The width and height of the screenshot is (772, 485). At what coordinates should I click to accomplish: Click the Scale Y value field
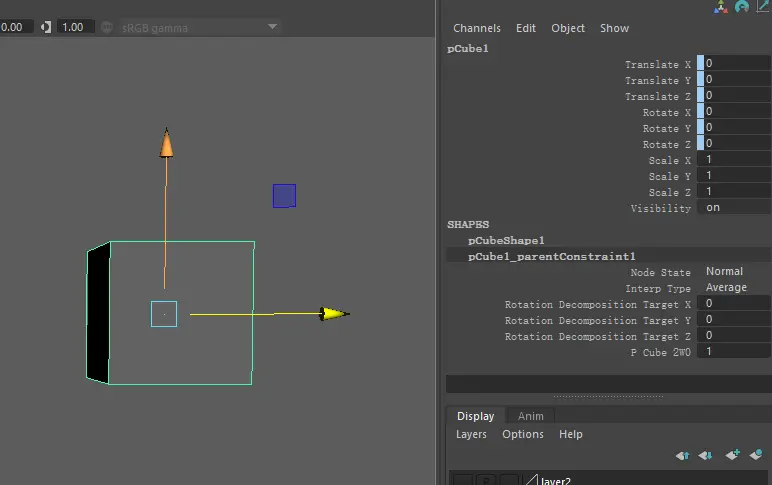[736, 176]
